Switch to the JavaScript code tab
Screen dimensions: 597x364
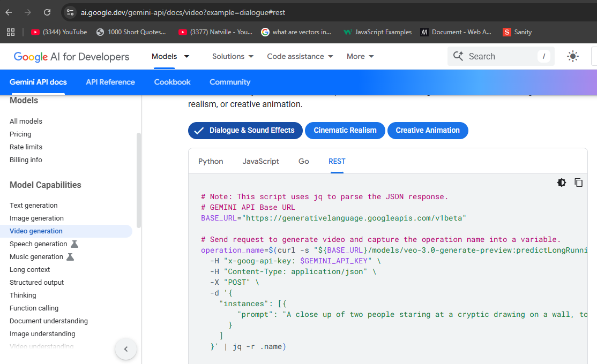(261, 161)
